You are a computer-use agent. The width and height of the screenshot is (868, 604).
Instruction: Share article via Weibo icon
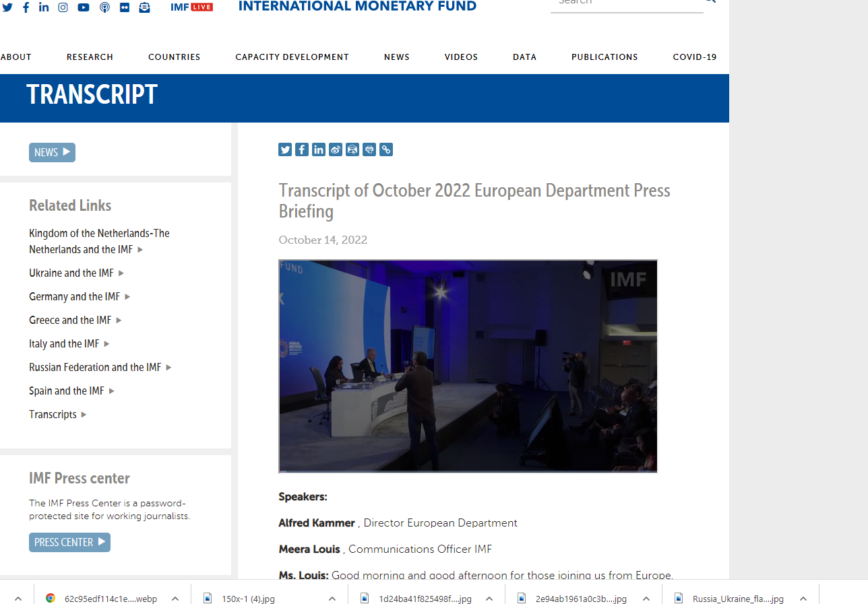(336, 149)
